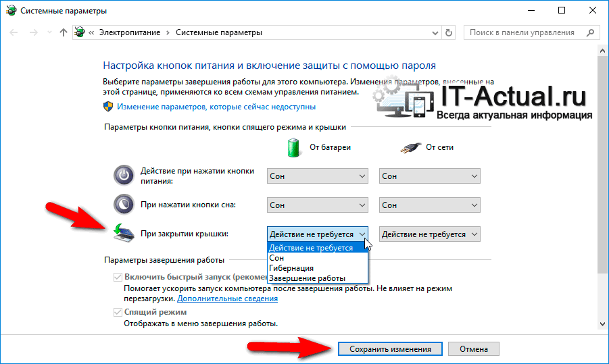This screenshot has height=364, width=609.
Task: Click the power button icon
Action: (x=124, y=176)
